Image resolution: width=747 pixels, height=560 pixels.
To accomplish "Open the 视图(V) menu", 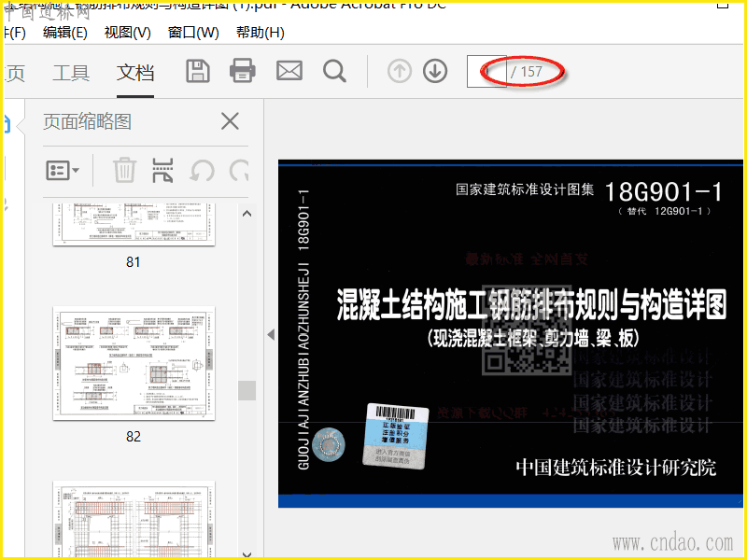I will [x=127, y=33].
